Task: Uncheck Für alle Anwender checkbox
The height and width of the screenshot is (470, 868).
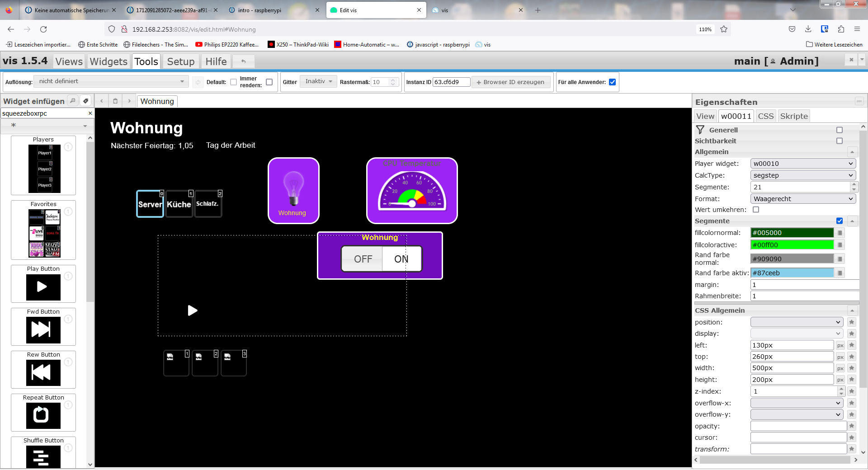Action: tap(613, 82)
